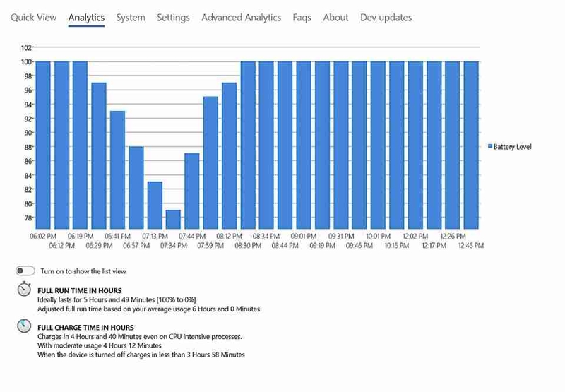Click the 07:34 PM axis label
565x392 pixels.
click(x=174, y=246)
